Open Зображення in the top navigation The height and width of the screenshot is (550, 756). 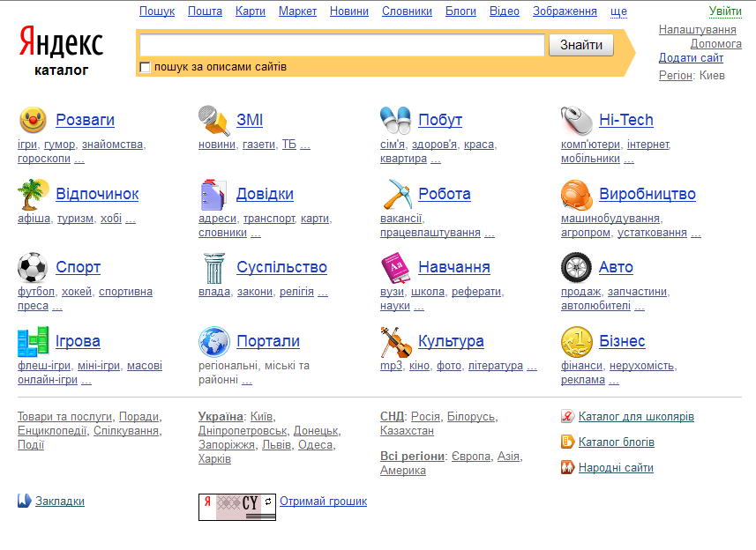pos(565,11)
